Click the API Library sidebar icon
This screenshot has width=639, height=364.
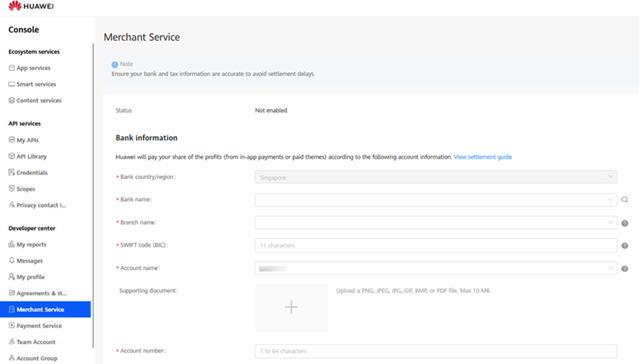coord(11,156)
